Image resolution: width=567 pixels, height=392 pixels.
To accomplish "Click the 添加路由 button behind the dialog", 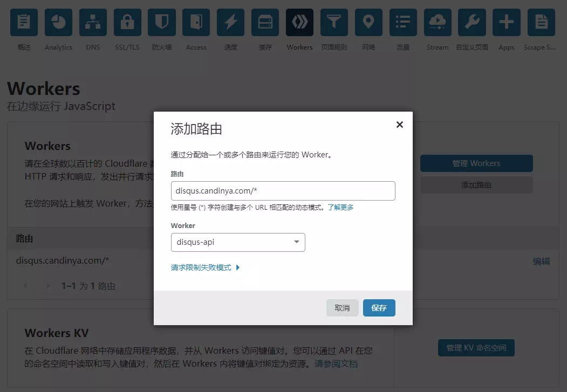I will coord(476,185).
